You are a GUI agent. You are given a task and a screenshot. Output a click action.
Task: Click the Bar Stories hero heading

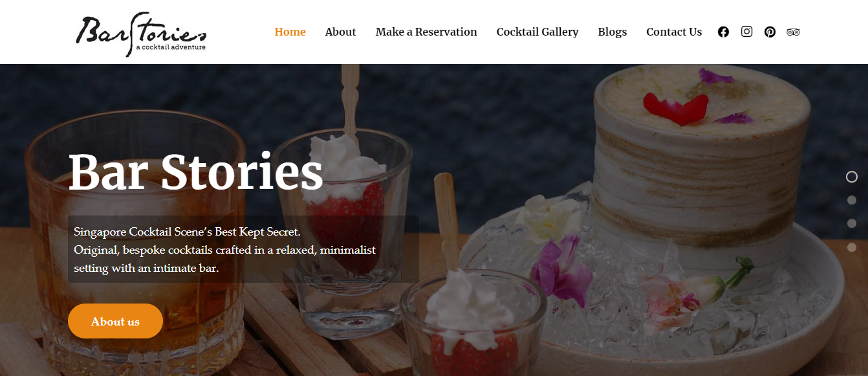195,172
